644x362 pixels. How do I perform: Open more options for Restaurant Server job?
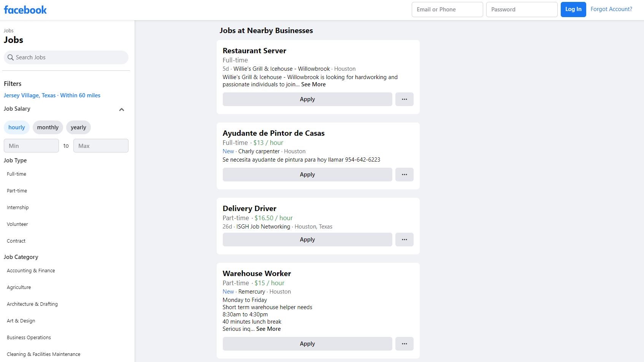404,99
